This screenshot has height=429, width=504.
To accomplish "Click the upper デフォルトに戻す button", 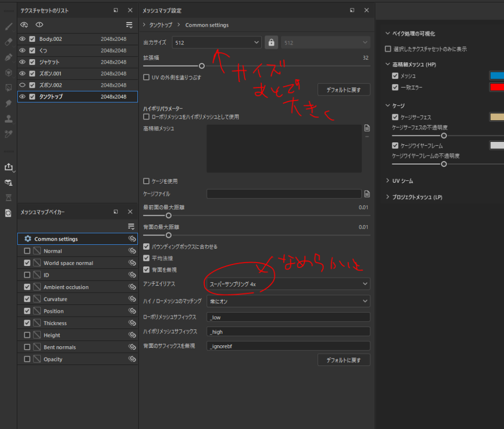I will tap(344, 90).
